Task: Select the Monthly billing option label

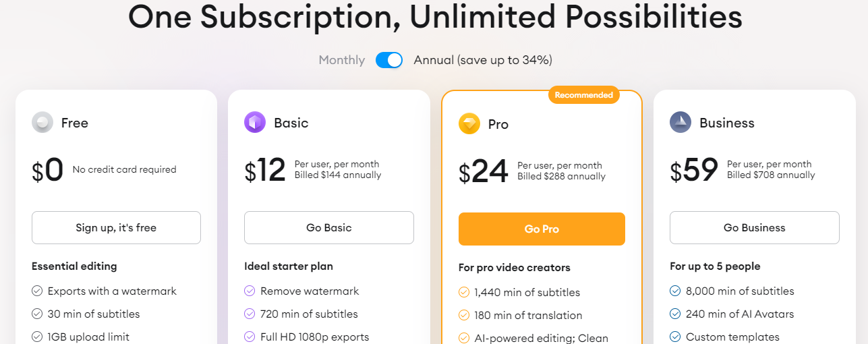Action: click(342, 60)
